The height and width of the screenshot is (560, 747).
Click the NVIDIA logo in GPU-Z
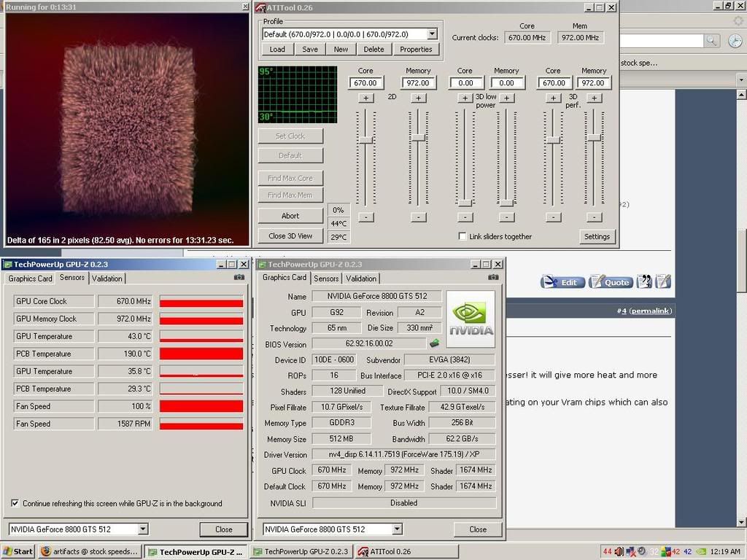469,316
